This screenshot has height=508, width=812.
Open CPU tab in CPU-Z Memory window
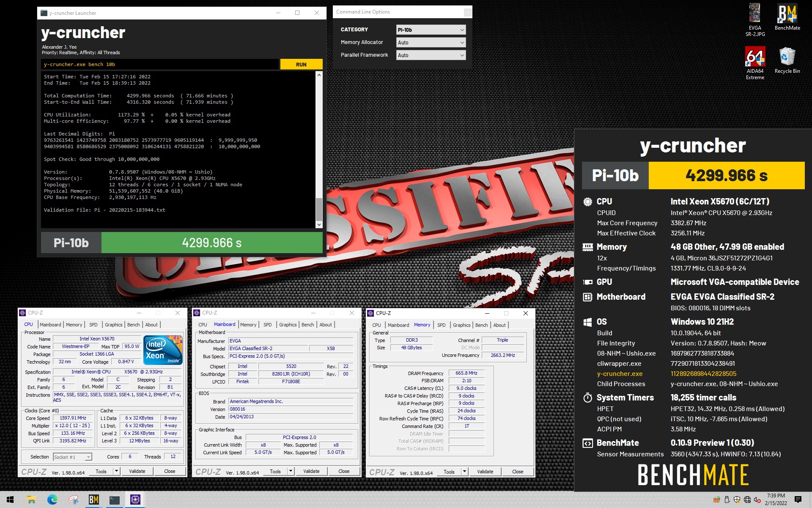(x=376, y=325)
